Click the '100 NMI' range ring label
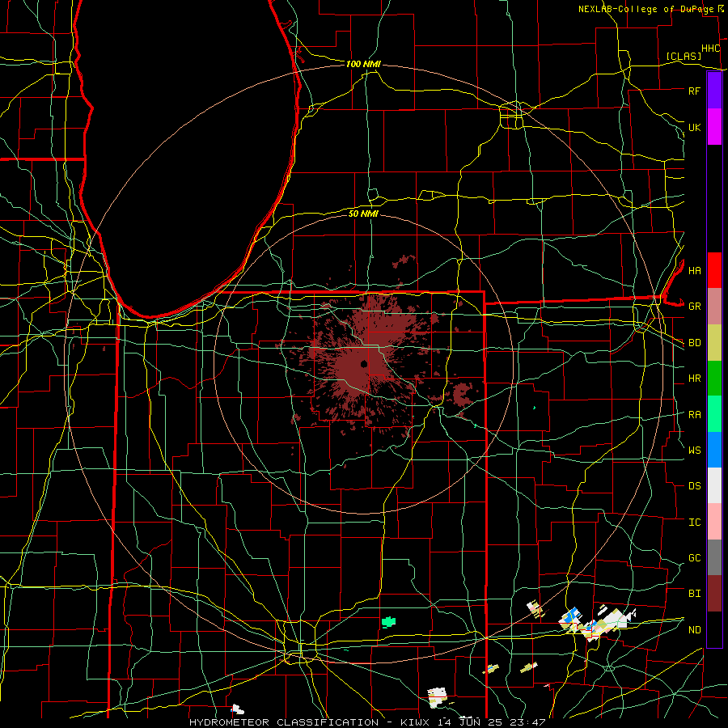Screen dimensions: 728x728 point(363,64)
